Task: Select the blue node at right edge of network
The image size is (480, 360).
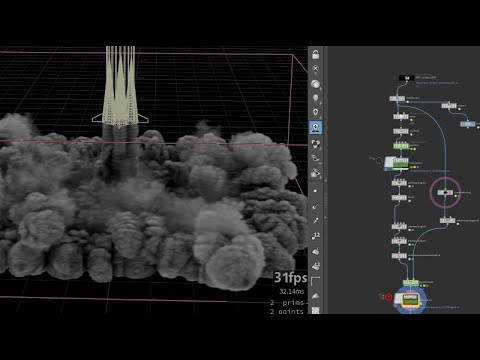Action: 468,124
